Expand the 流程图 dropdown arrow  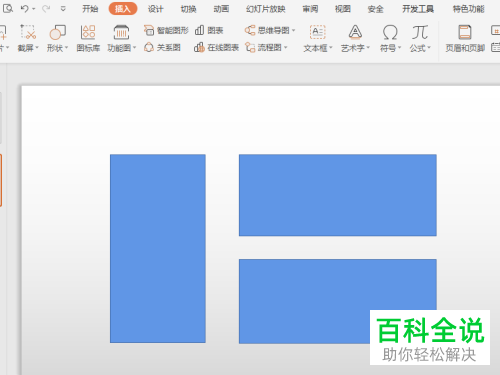click(286, 48)
